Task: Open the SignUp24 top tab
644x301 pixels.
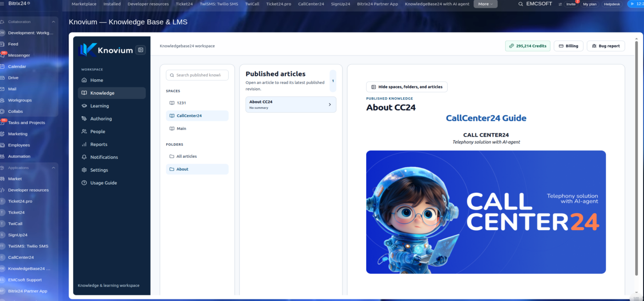Action: tap(340, 4)
